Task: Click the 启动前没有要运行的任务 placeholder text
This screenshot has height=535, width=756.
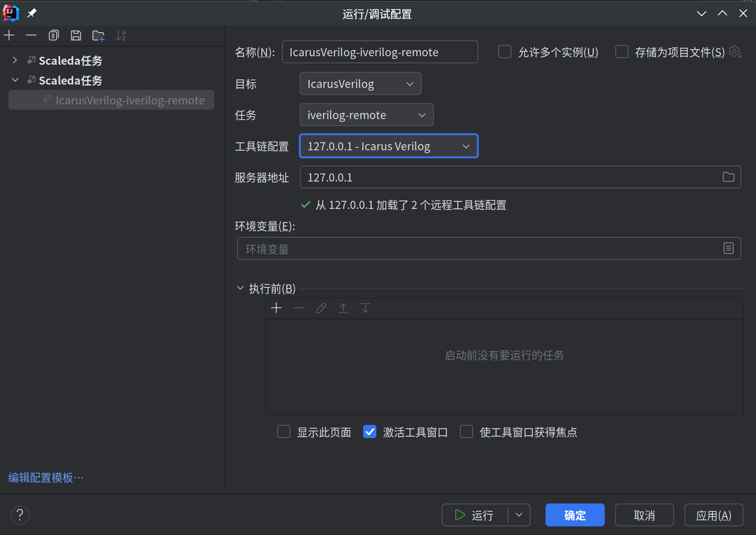Action: tap(504, 355)
